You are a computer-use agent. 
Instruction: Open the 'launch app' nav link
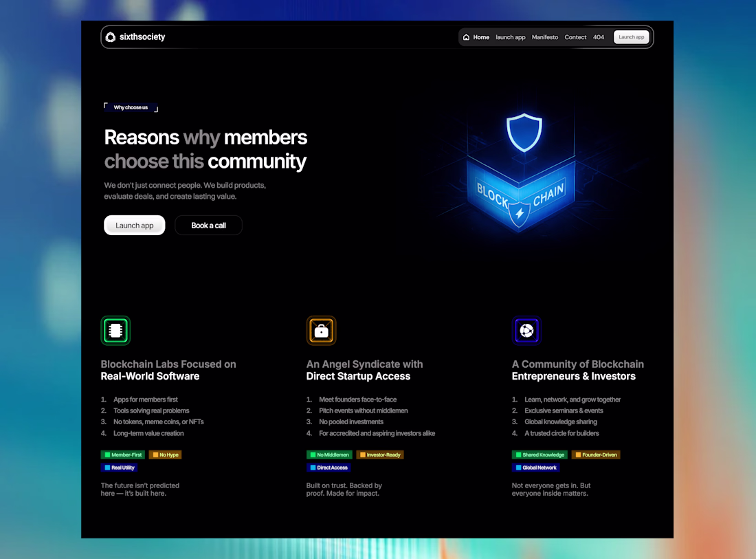pyautogui.click(x=511, y=37)
